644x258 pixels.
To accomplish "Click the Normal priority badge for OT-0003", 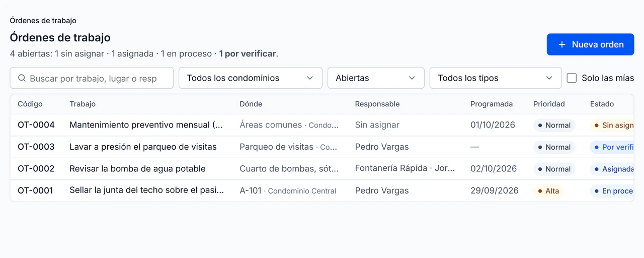I will pos(554,147).
